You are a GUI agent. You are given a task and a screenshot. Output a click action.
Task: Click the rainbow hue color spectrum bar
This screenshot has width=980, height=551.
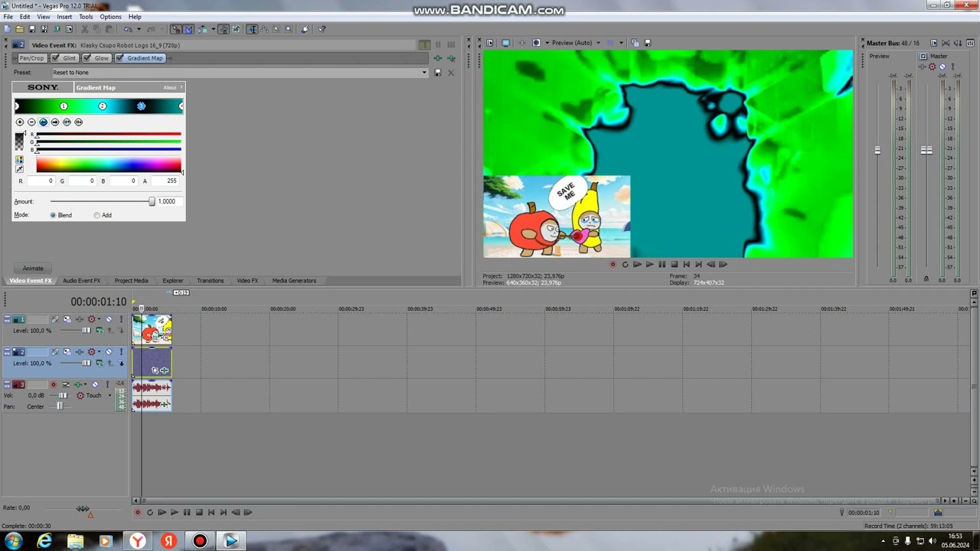109,165
